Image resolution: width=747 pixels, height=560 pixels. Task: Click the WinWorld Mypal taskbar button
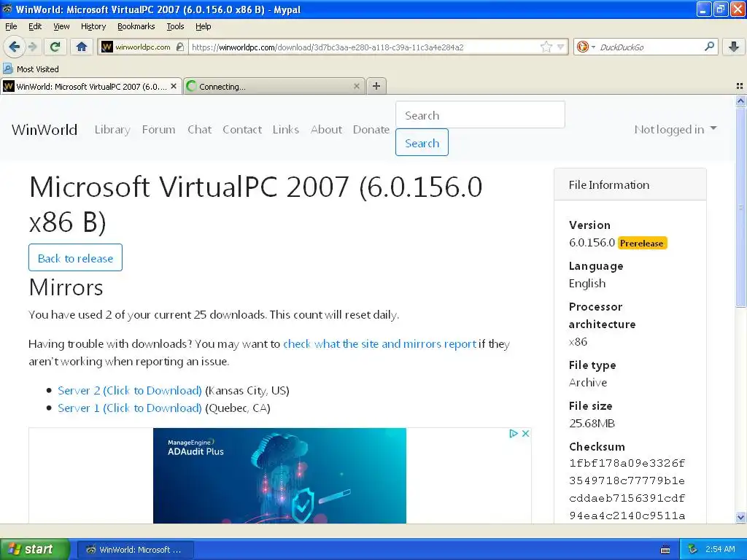[135, 549]
